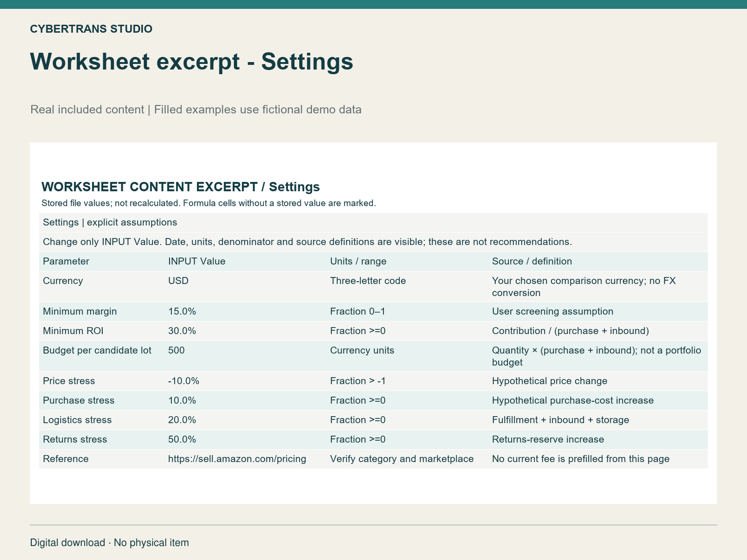Click the 'Stored file values; not recalculated' note

(209, 203)
